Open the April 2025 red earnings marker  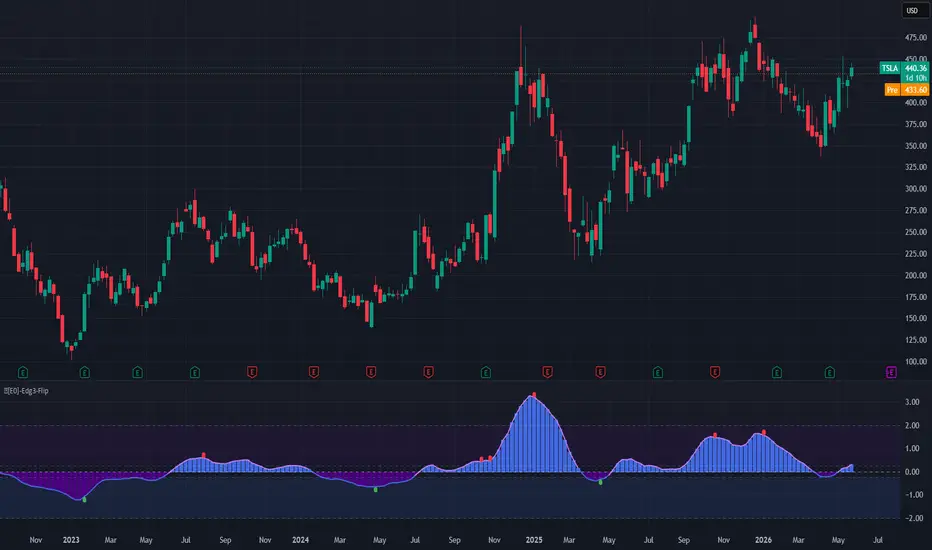600,373
